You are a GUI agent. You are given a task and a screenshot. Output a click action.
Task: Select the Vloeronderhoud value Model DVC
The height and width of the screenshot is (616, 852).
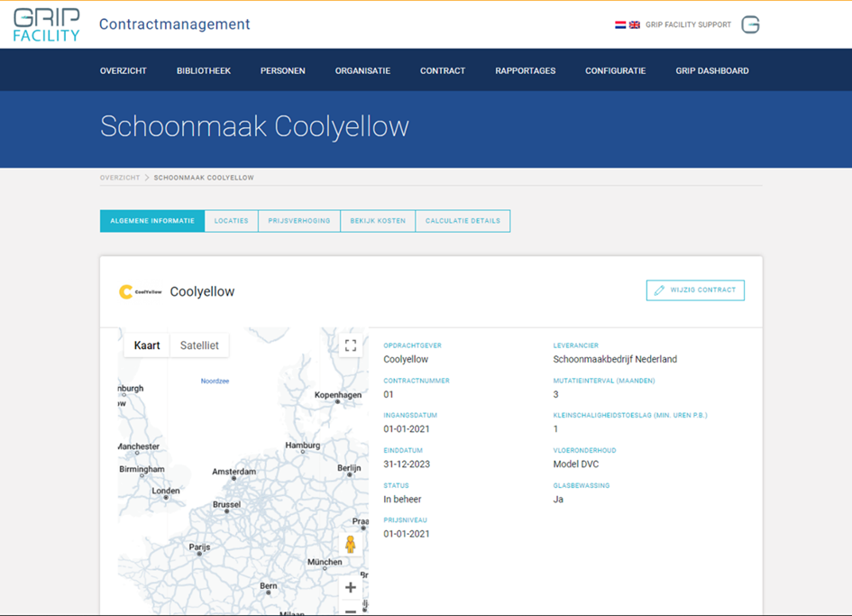coord(576,464)
